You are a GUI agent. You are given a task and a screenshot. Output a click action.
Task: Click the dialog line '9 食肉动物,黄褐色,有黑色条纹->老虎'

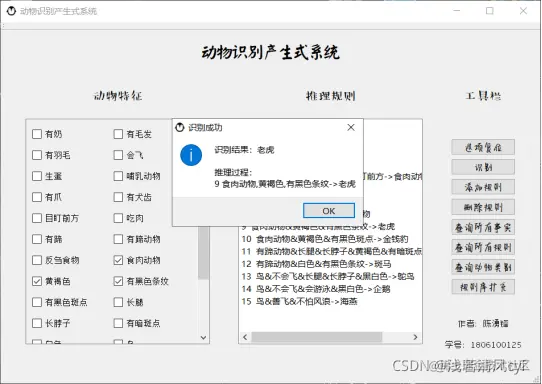pyautogui.click(x=285, y=184)
